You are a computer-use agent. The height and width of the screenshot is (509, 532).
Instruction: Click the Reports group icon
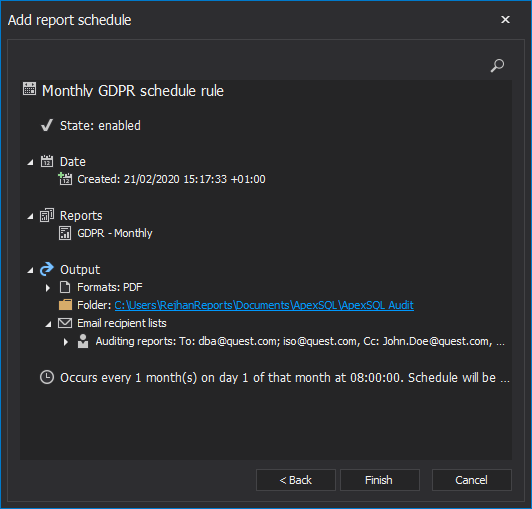47,215
